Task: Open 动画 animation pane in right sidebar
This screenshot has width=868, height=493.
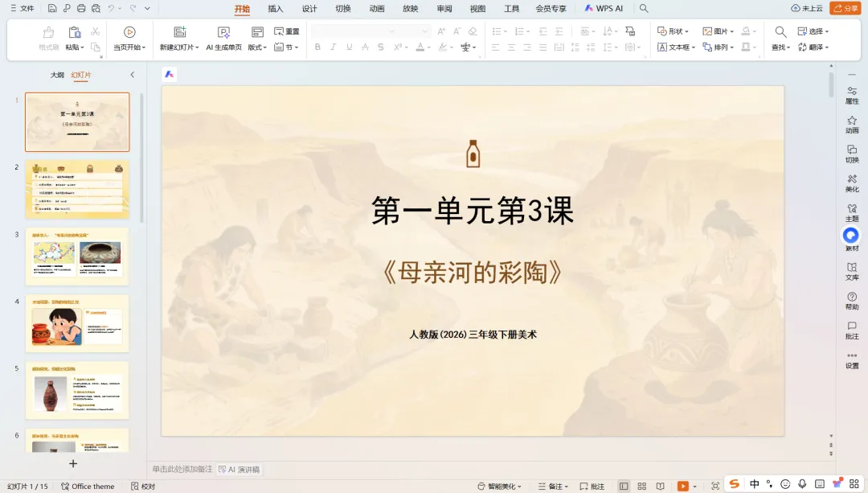Action: pos(852,125)
